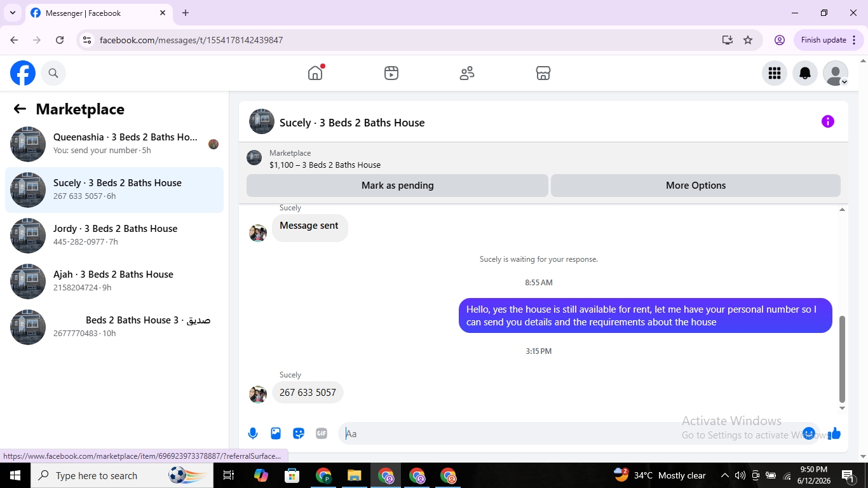Image resolution: width=868 pixels, height=488 pixels.
Task: Mark the listing as pending
Action: tap(397, 186)
